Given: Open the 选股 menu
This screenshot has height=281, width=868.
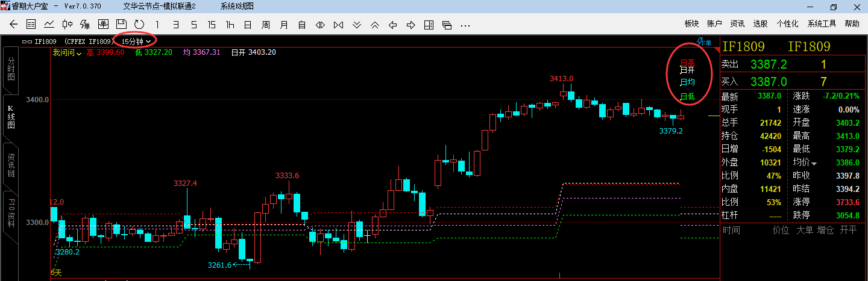Looking at the screenshot, I should [x=760, y=24].
